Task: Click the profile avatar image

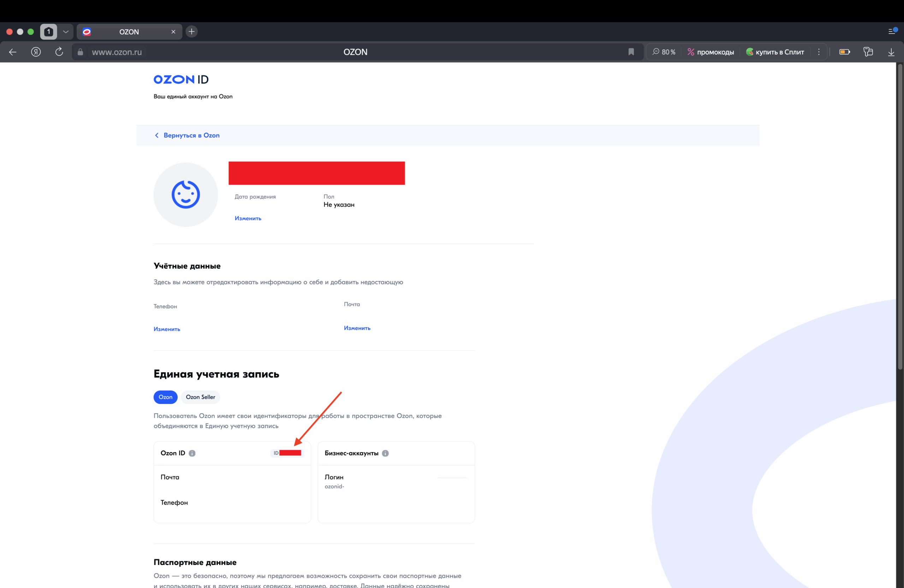Action: pyautogui.click(x=186, y=195)
